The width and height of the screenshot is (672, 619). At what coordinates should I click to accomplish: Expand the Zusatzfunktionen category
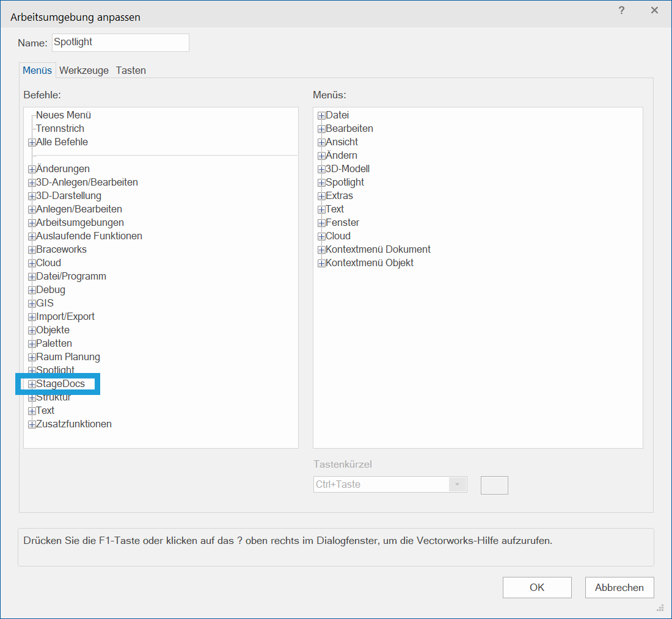32,424
